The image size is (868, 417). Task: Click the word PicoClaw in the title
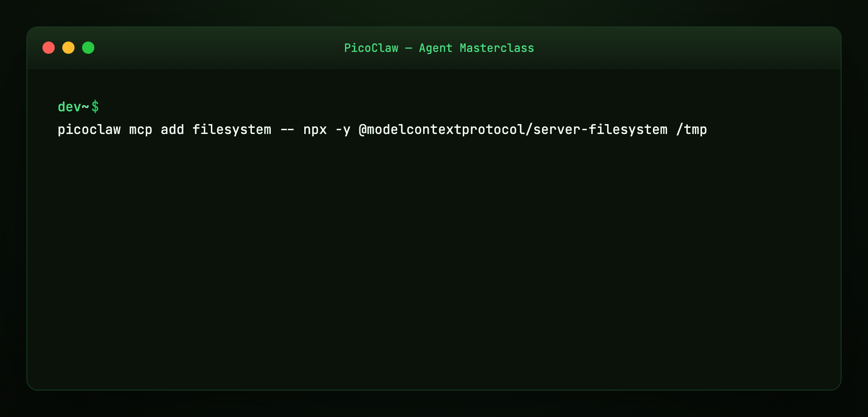point(371,48)
